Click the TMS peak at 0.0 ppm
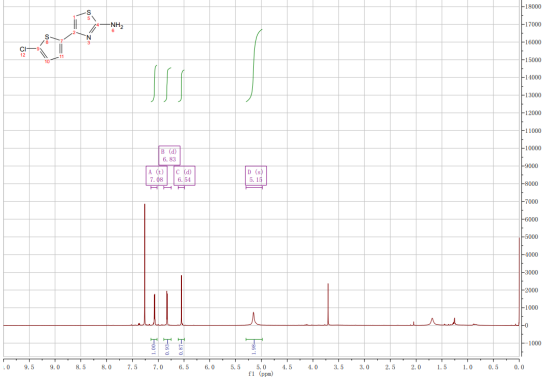Image resolution: width=554 pixels, height=381 pixels. point(519,282)
